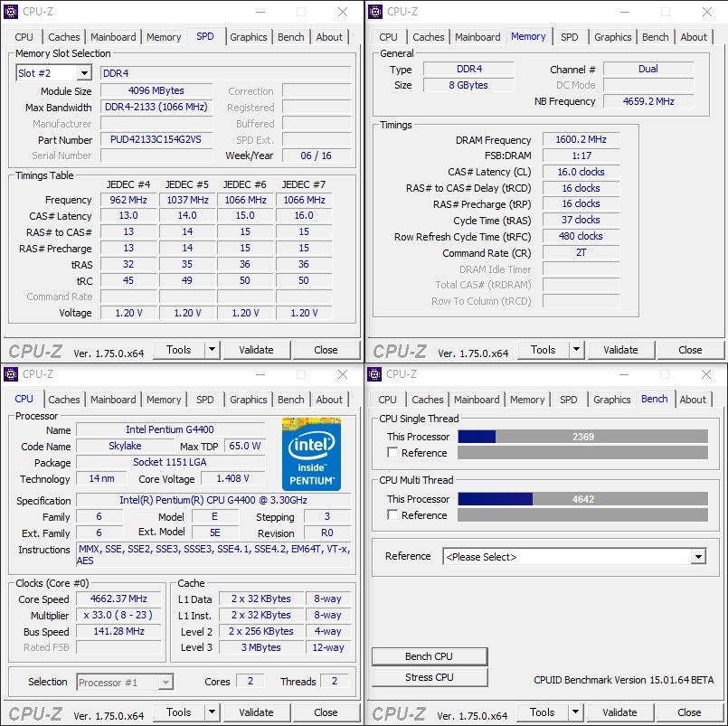This screenshot has height=726, width=728.
Task: Click the Max TDP 65.0 W value
Action: [x=245, y=446]
